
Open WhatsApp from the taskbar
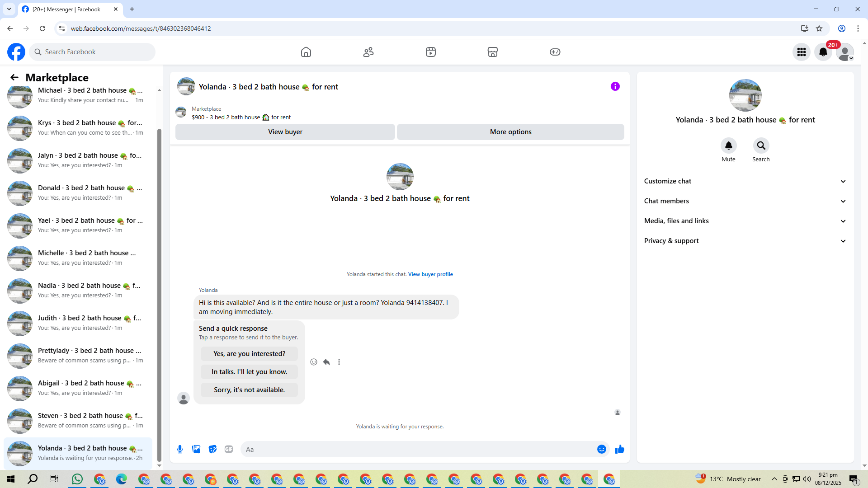[77, 479]
